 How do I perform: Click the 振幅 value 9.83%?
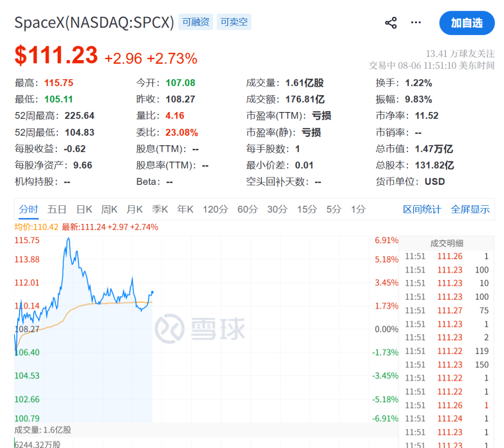click(x=419, y=99)
